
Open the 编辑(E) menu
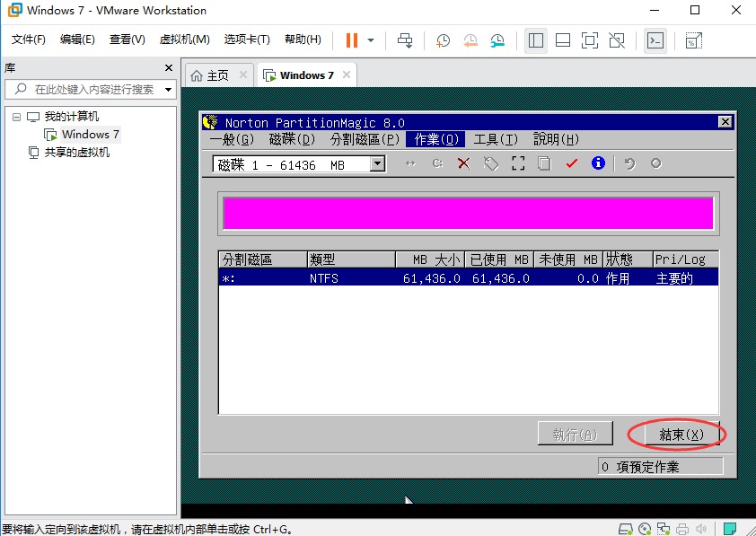pyautogui.click(x=77, y=40)
